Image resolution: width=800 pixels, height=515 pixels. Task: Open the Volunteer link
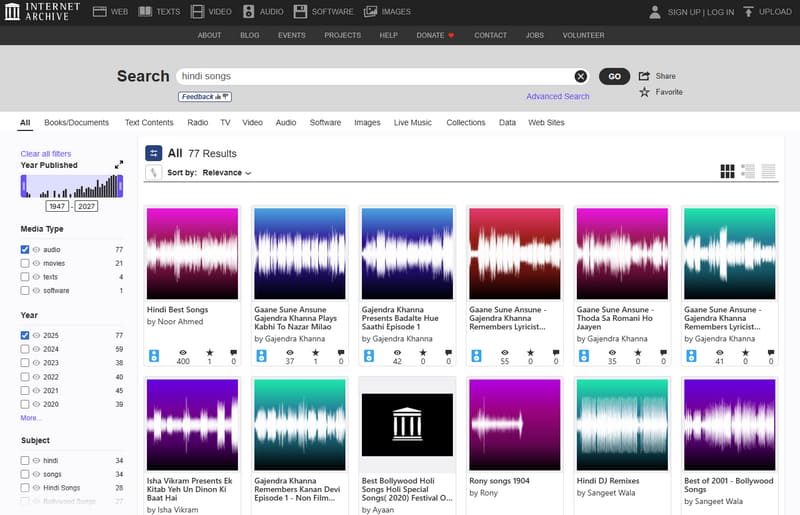(x=583, y=35)
